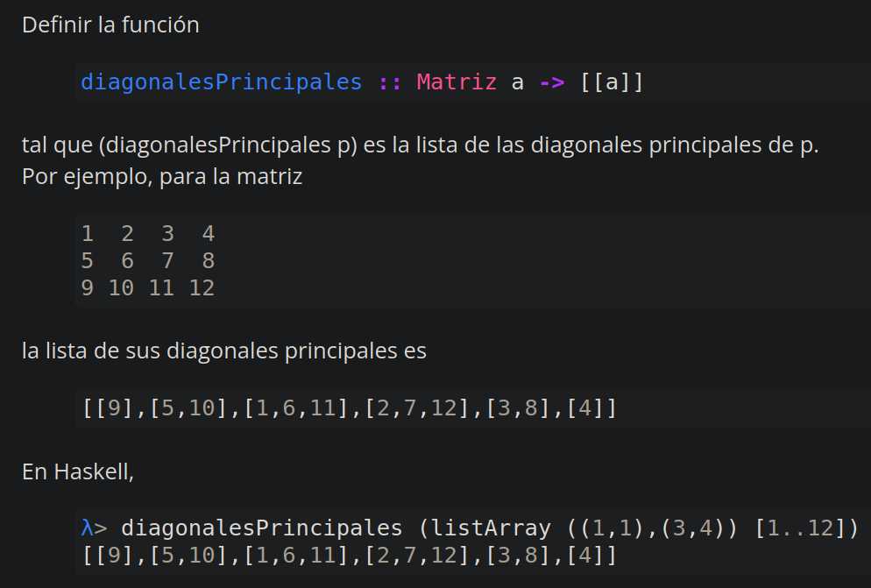The width and height of the screenshot is (871, 588).
Task: Click the pink Matriz type name
Action: click(x=457, y=82)
